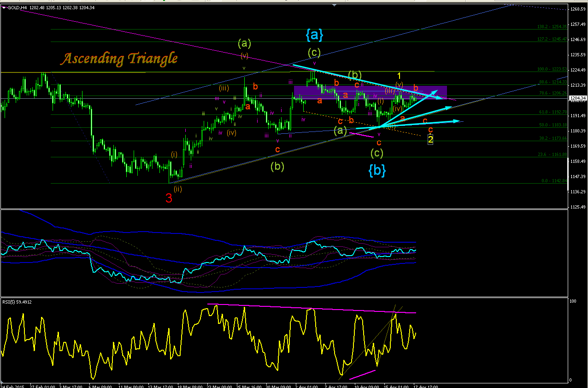588x388 pixels.
Task: Click the 78.6 - 1206.26 Fibonacci label
Action: coord(553,93)
